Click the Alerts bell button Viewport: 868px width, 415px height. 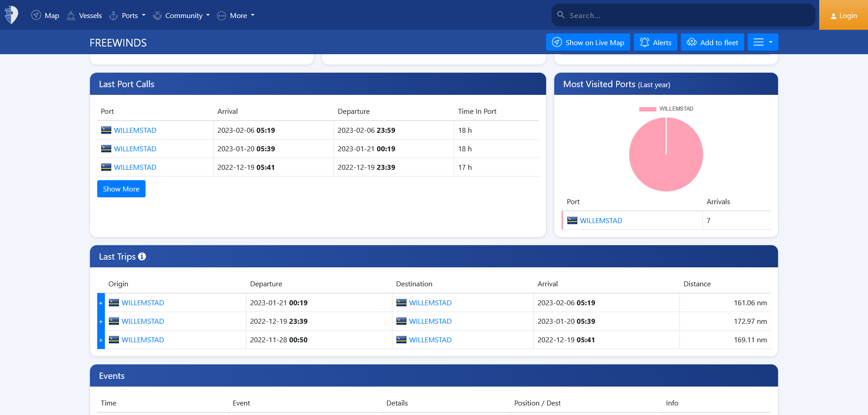655,42
